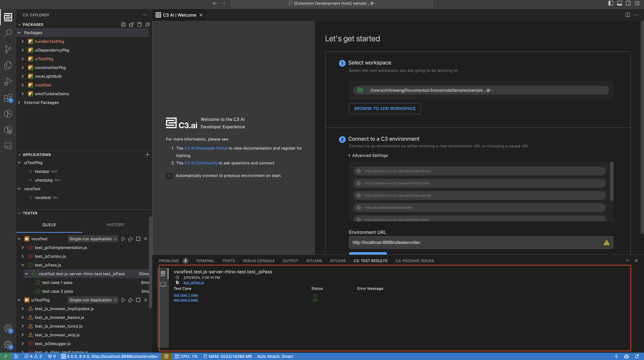Run vsceTest tests with play icon

pyautogui.click(x=123, y=239)
